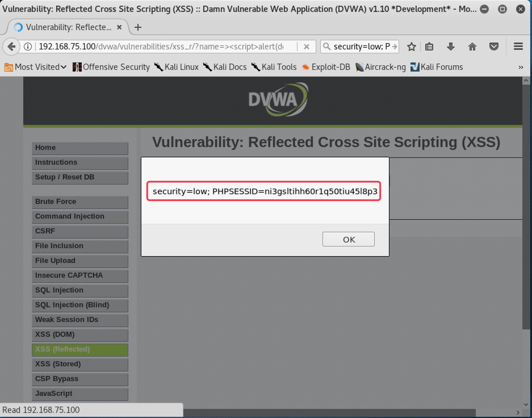Open File Upload page
This screenshot has width=532, height=418.
pyautogui.click(x=80, y=261)
